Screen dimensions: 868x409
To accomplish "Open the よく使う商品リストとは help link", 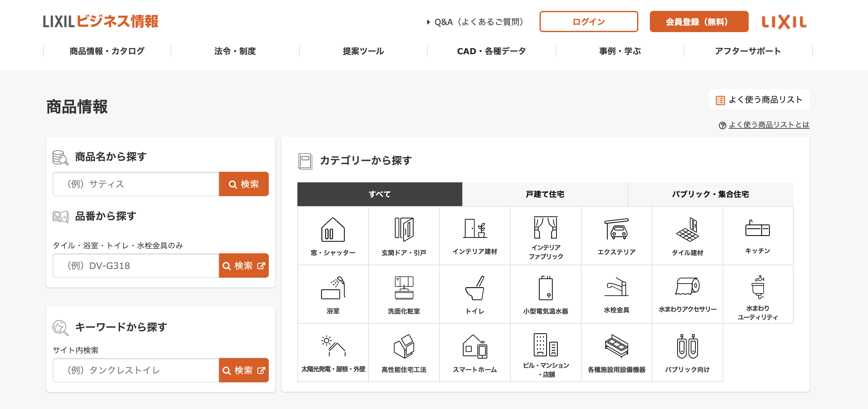I will (x=769, y=125).
